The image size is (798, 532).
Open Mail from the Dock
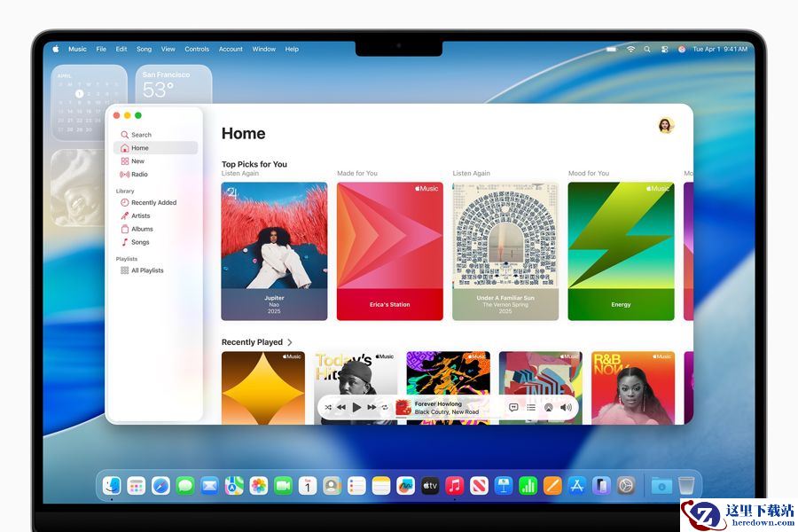coord(209,486)
